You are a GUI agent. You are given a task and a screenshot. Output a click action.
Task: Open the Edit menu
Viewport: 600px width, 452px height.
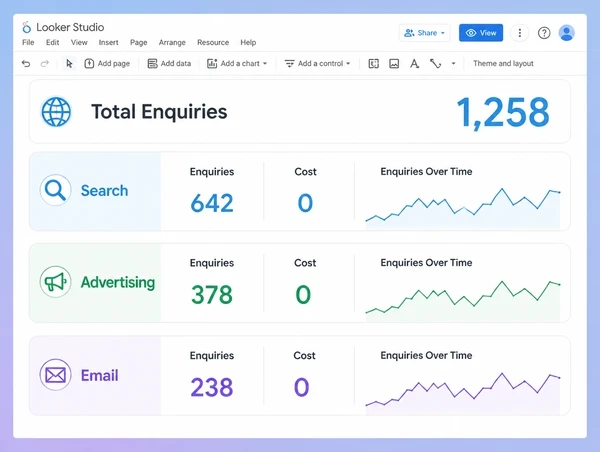(52, 42)
